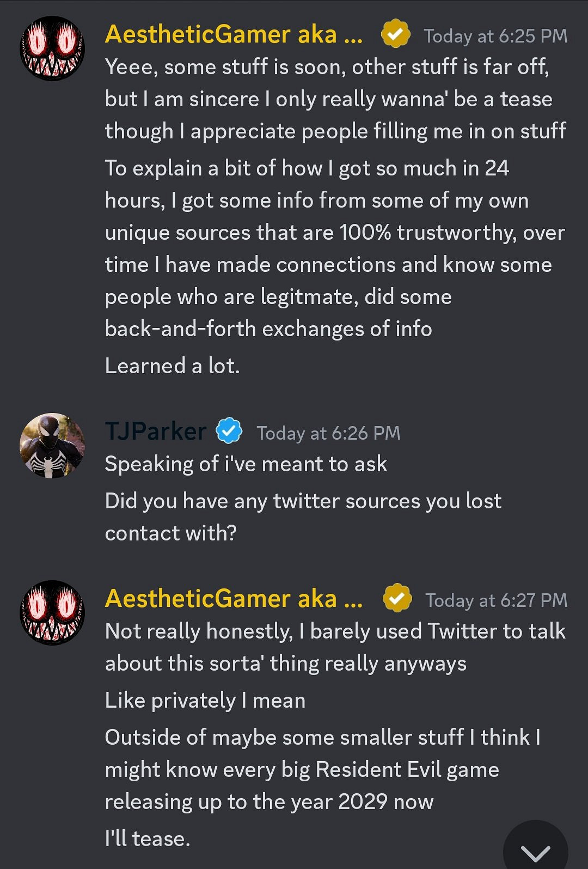Image resolution: width=588 pixels, height=869 pixels.
Task: Open the first AestheticGamer aka username
Action: pos(234,34)
